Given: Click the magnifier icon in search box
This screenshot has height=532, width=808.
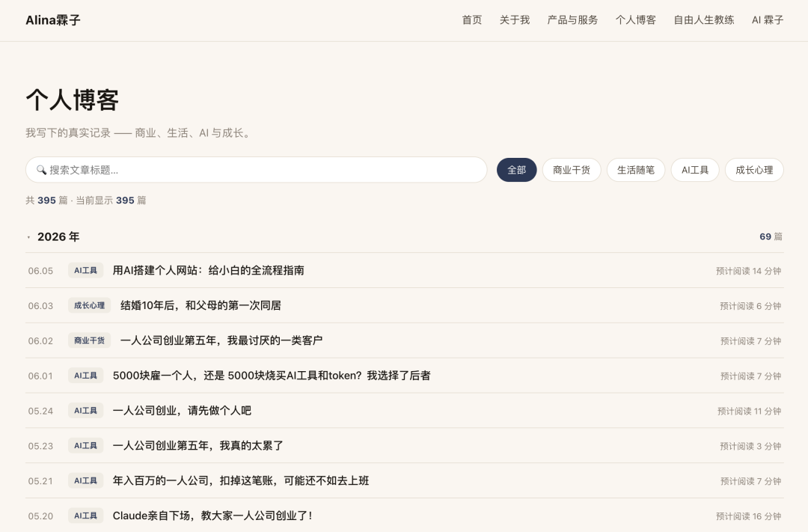Looking at the screenshot, I should pos(41,170).
